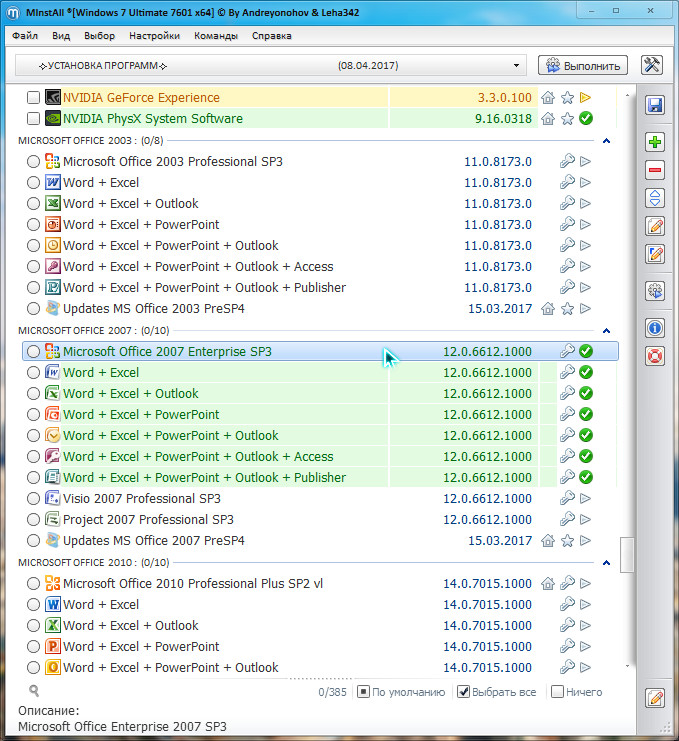Viewport: 679px width, 741px height.
Task: Click home icon for Updates MS Office 2003 PreSP4
Action: coord(548,309)
